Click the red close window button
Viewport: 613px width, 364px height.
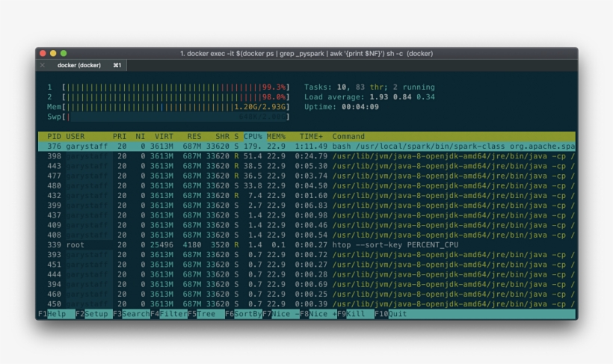point(43,54)
